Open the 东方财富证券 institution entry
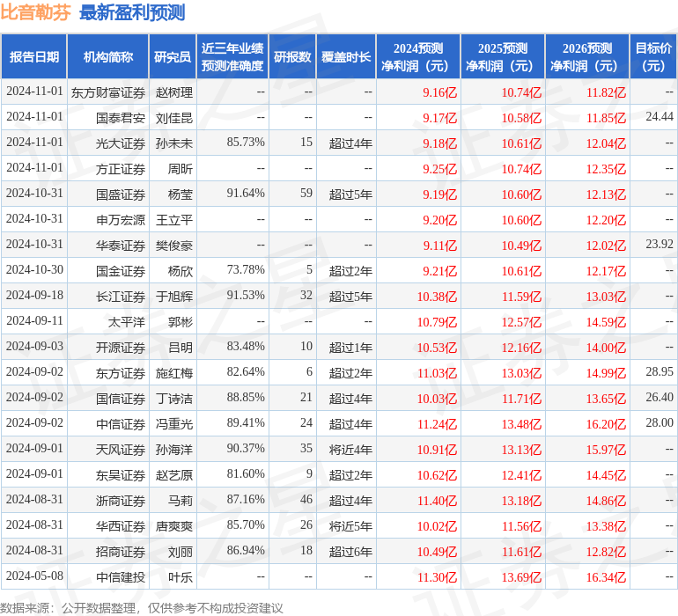 click(x=108, y=92)
